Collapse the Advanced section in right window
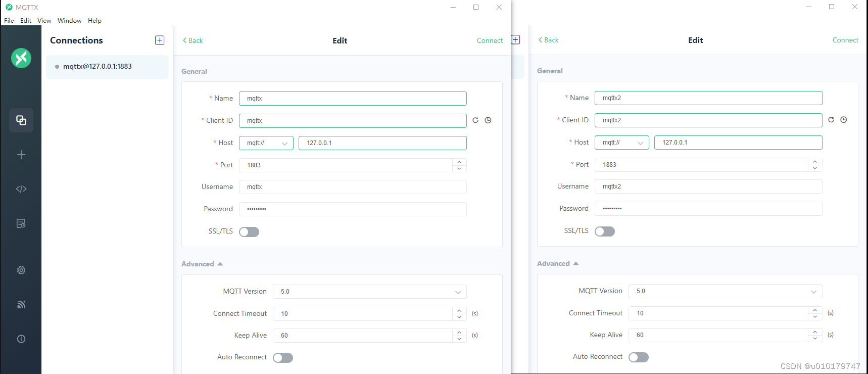Viewport: 868px width, 374px height. [558, 263]
